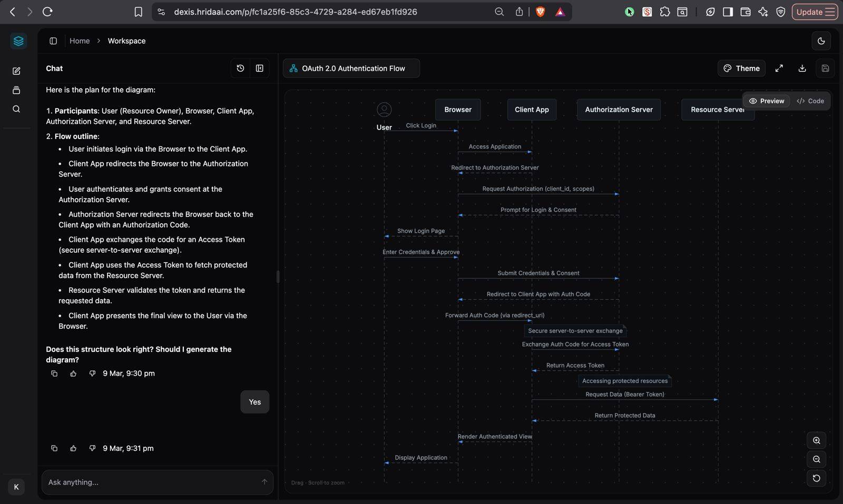
Task: Reset the diagram view
Action: pos(816,478)
